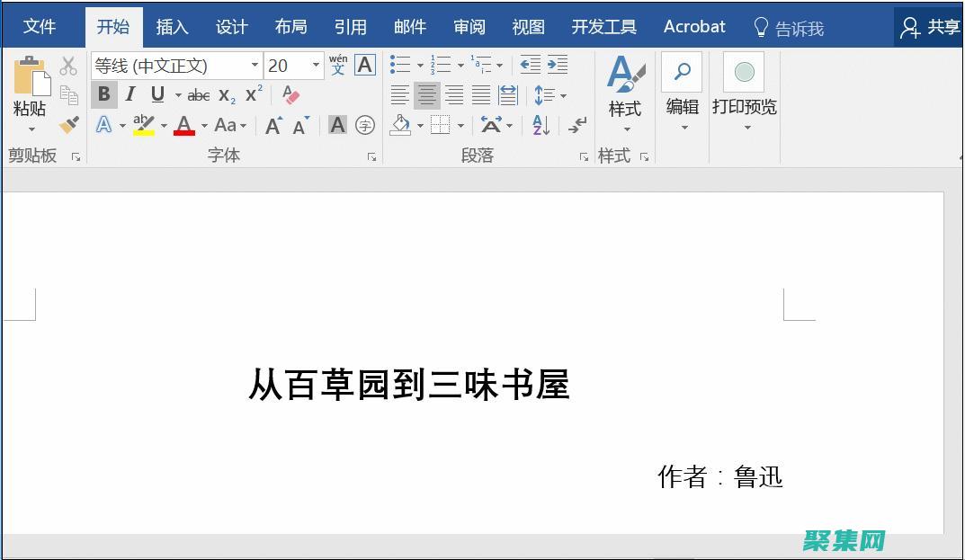Apply superscript formatting

[x=253, y=93]
